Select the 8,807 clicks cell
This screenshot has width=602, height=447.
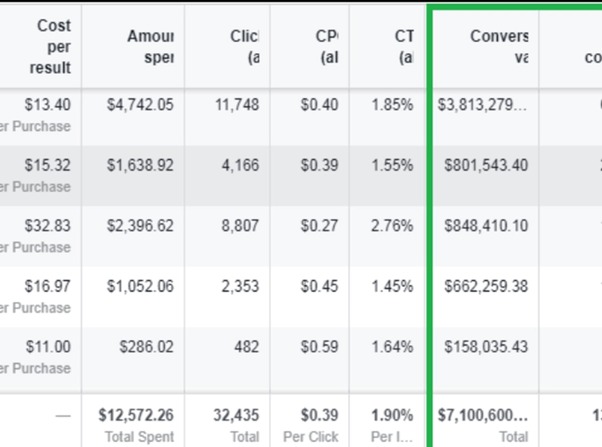click(240, 226)
